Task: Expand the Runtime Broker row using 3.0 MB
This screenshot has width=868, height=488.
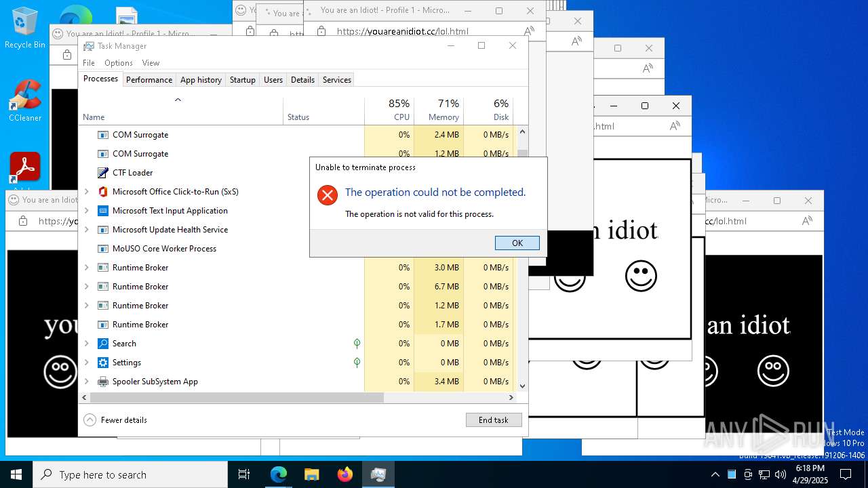Action: pos(87,268)
